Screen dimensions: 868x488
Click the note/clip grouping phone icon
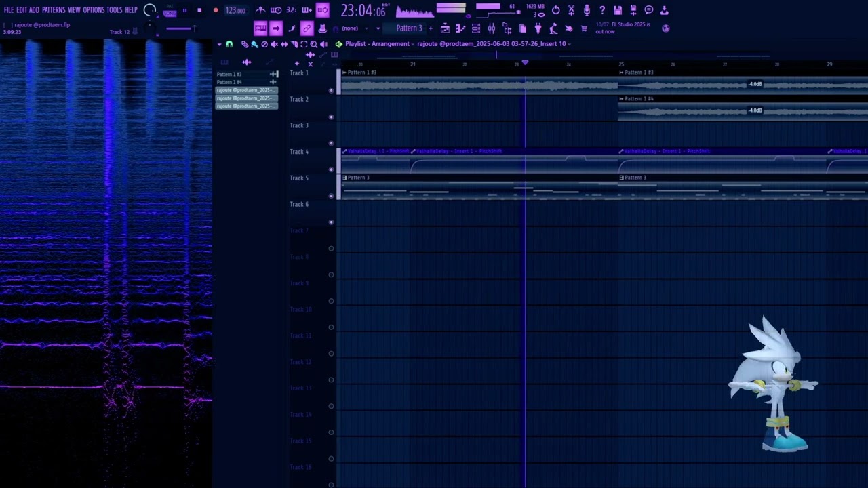click(x=292, y=28)
